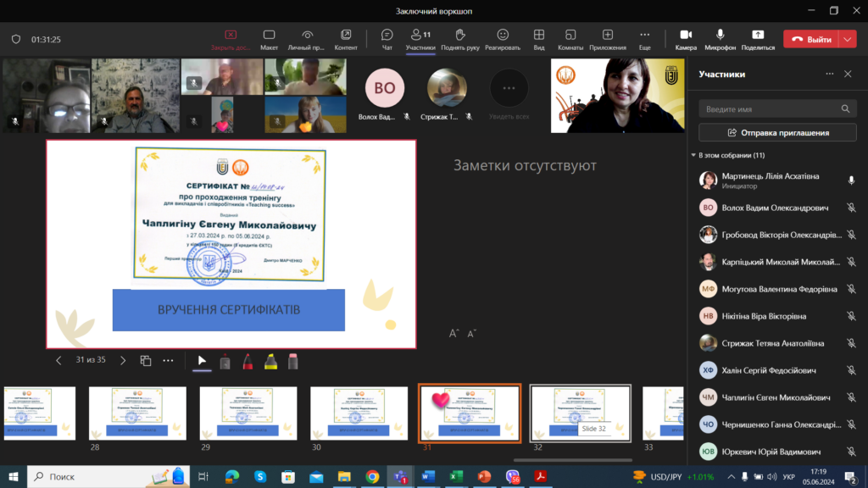
Task: Open the Чат (chat) panel
Action: [387, 38]
